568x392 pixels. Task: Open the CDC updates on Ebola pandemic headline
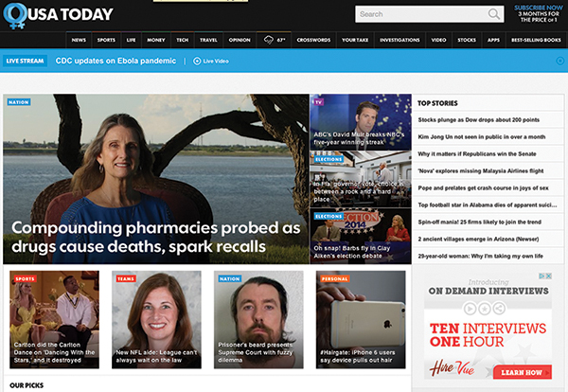click(x=115, y=61)
